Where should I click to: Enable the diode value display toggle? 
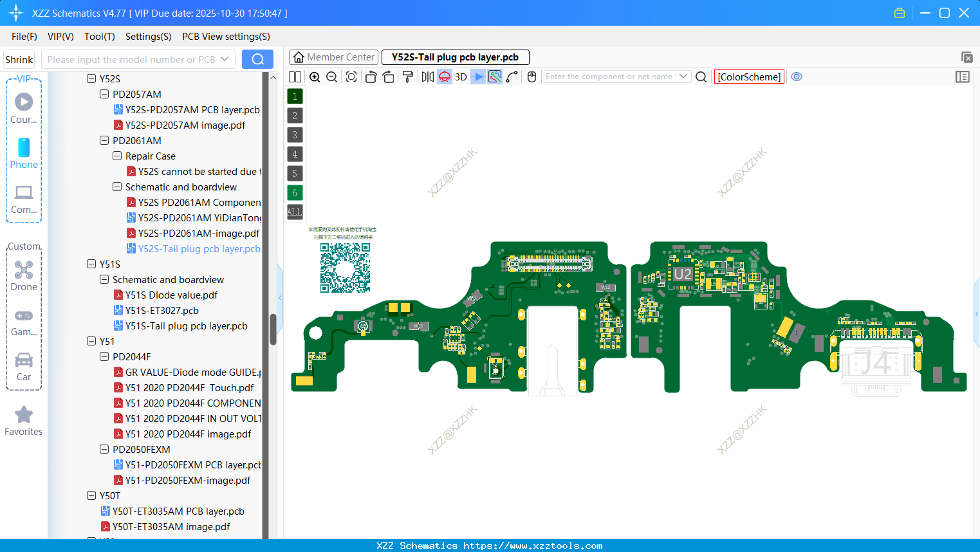coord(477,77)
